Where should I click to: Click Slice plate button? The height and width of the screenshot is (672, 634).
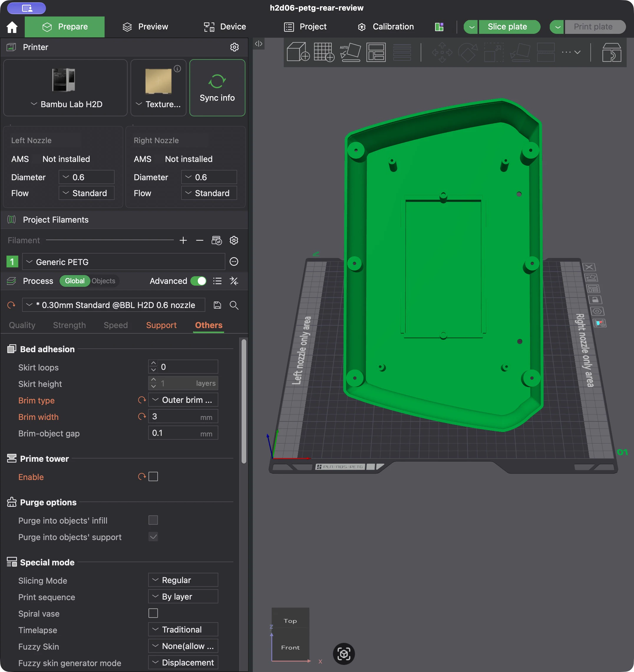pos(509,27)
